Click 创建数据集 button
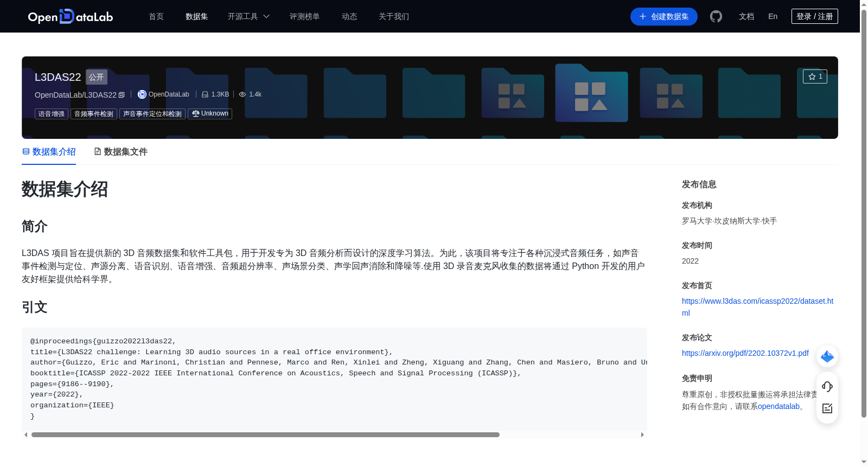 664,17
